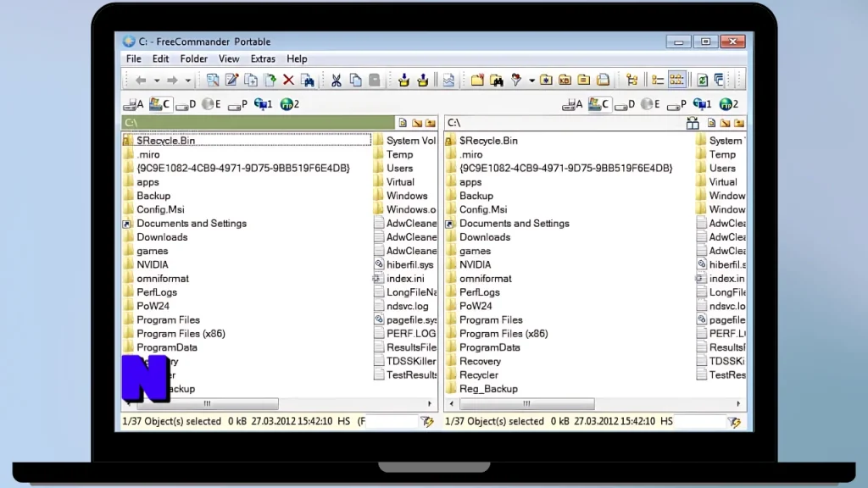Viewport: 868px width, 488px height.
Task: Select drive C in left drive bar
Action: (159, 104)
